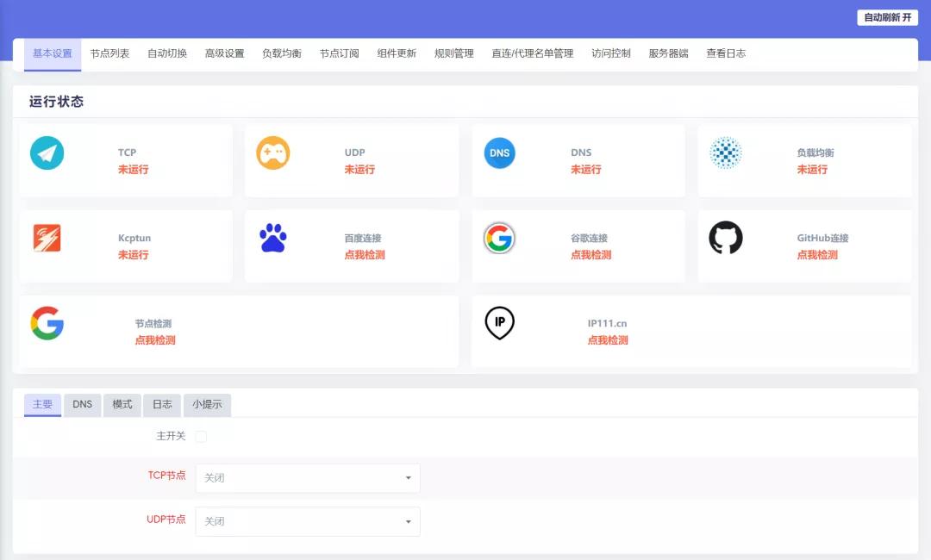Open the DNS settings tab

pos(82,404)
